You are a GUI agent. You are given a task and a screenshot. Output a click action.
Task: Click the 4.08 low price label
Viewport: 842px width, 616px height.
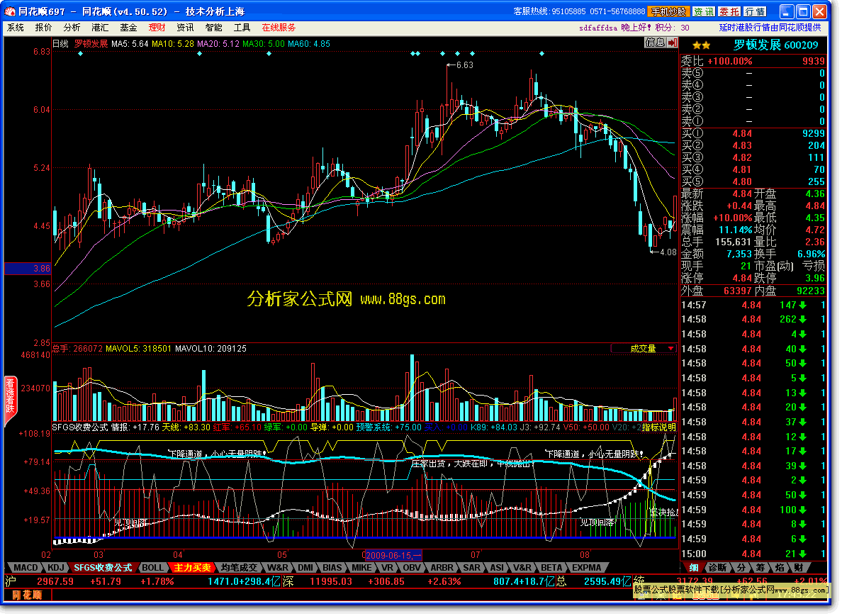click(x=668, y=252)
